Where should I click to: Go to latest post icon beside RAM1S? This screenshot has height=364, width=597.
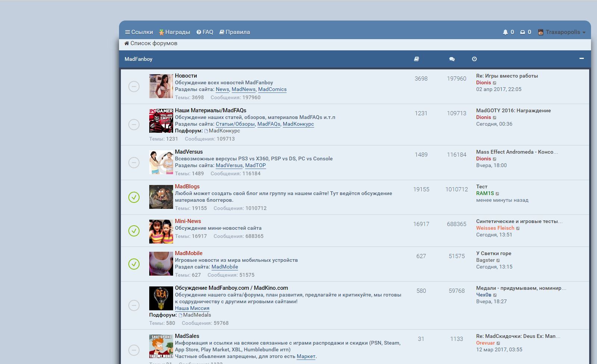tap(497, 194)
